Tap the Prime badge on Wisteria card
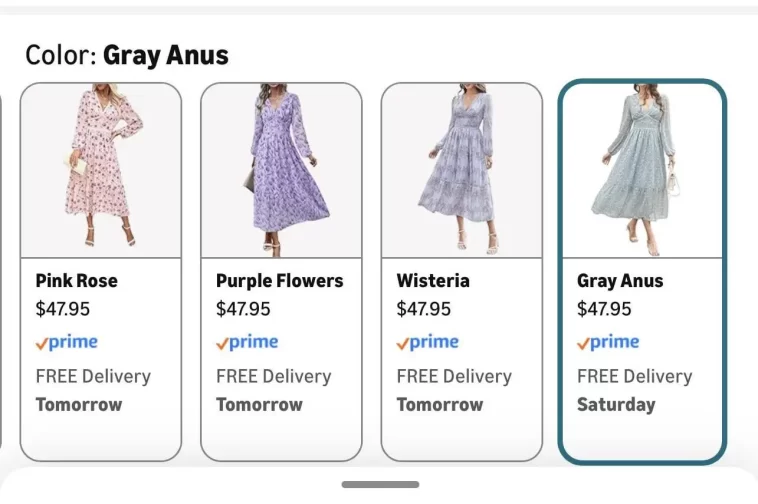Screen dimensions: 758x504 [428, 342]
